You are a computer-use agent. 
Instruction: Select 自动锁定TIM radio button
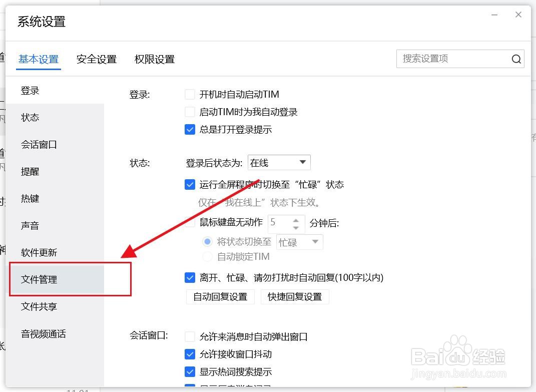(x=207, y=256)
